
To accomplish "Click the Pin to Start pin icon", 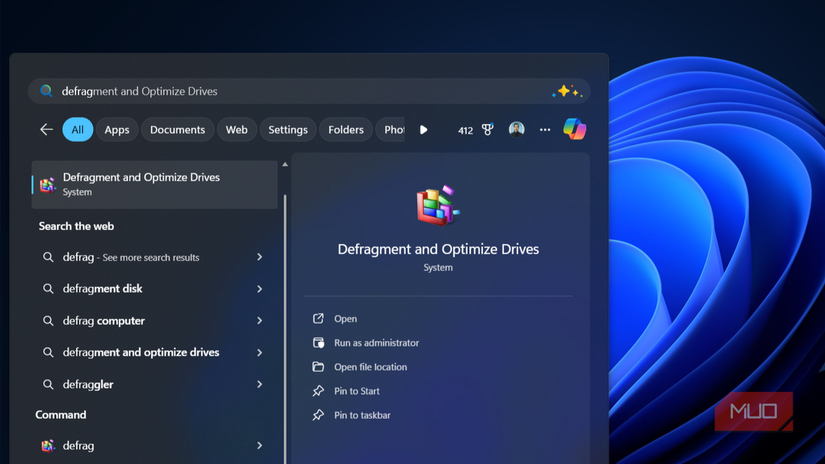I will tap(318, 391).
